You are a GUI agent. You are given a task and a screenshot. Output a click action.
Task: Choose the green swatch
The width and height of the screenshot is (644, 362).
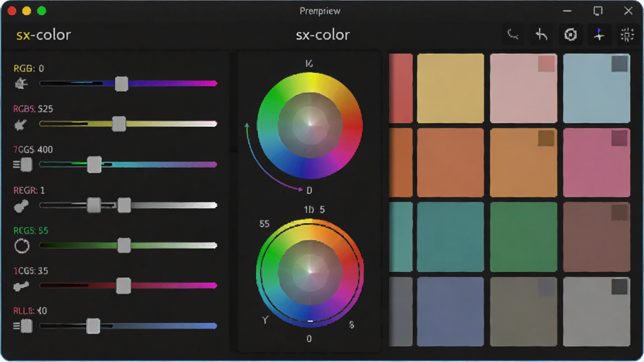524,237
